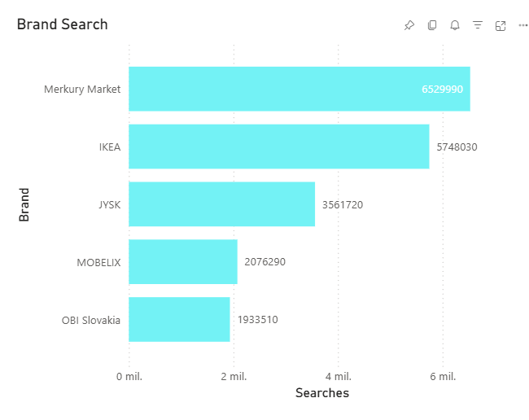Click the 6529990 data label
The height and width of the screenshot is (420, 529).
click(x=442, y=89)
